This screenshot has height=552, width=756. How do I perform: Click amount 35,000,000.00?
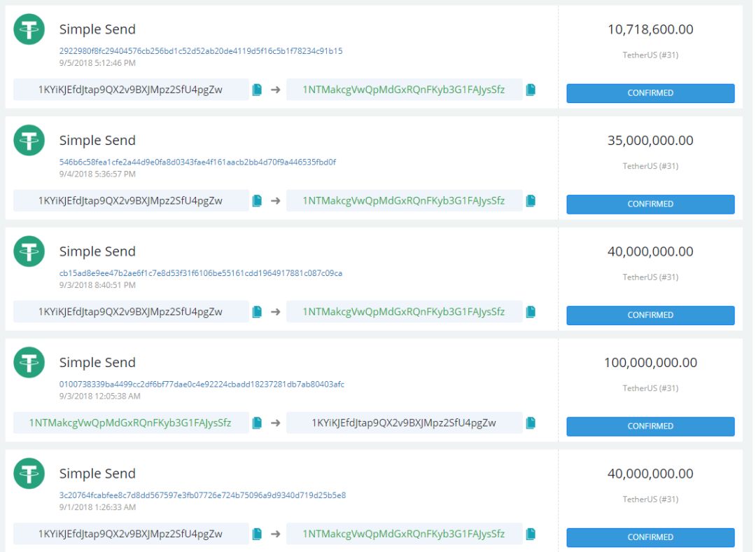(650, 140)
